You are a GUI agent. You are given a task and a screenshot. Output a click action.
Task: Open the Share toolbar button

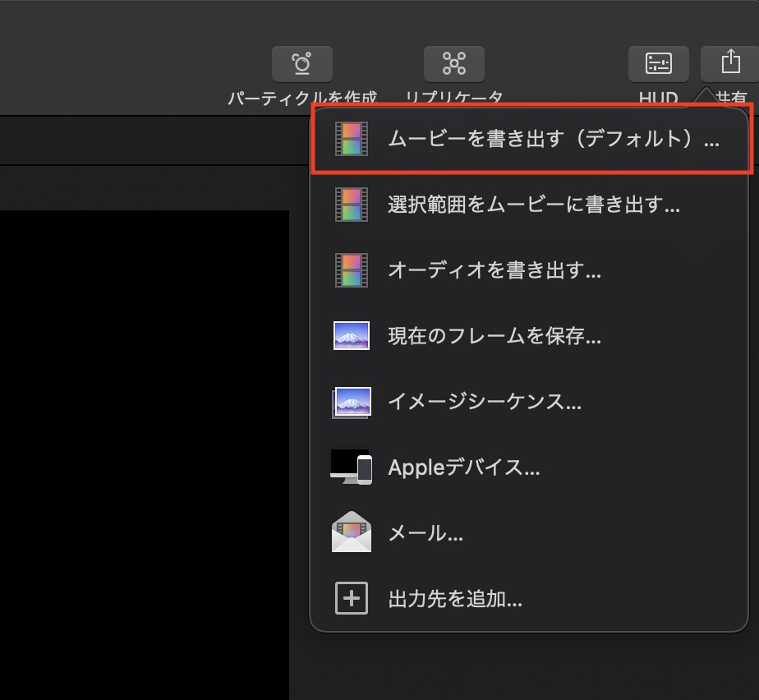pos(730,64)
